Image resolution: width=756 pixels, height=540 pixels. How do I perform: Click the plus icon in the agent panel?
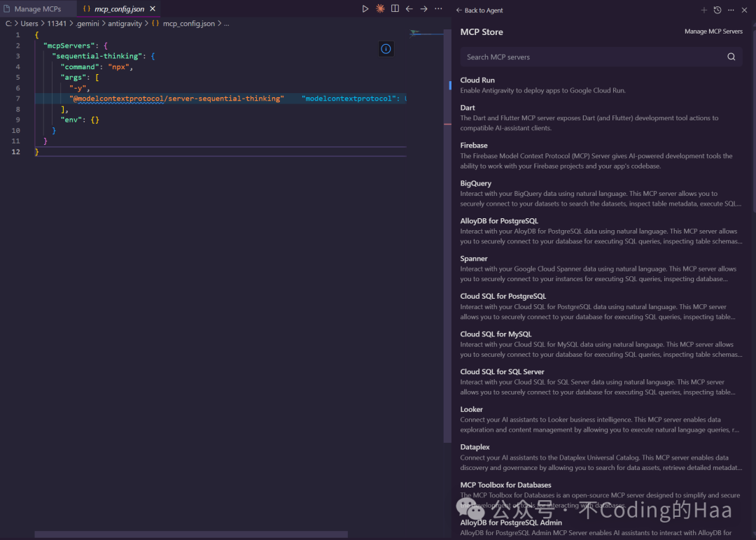click(703, 10)
